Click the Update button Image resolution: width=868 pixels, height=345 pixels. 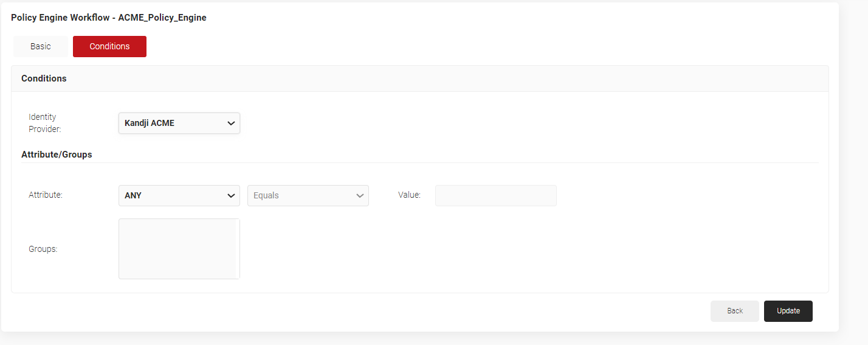coord(788,311)
